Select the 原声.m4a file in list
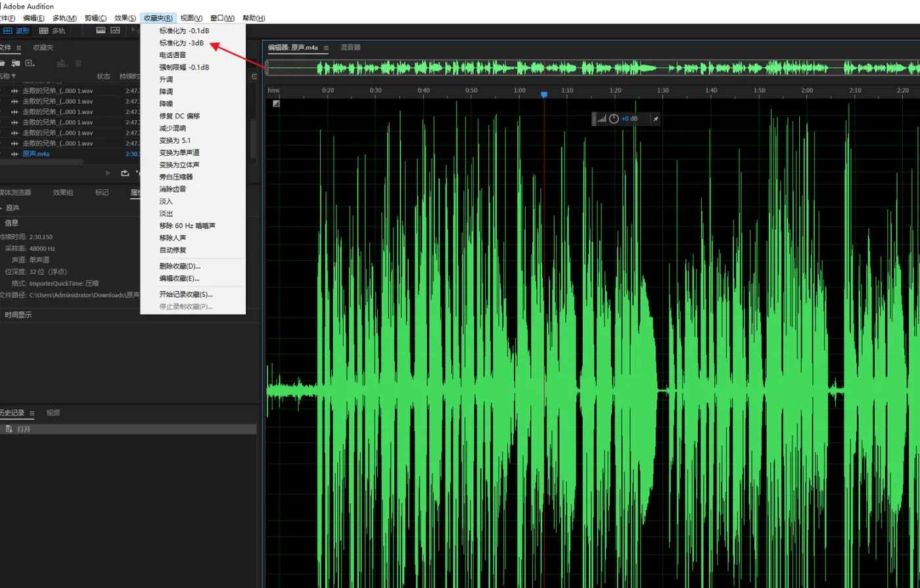 (x=36, y=154)
